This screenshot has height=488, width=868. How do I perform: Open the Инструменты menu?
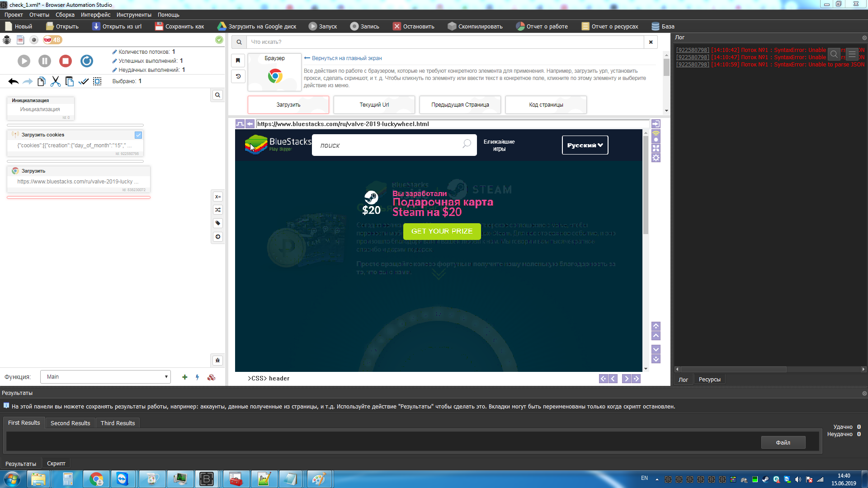point(134,15)
